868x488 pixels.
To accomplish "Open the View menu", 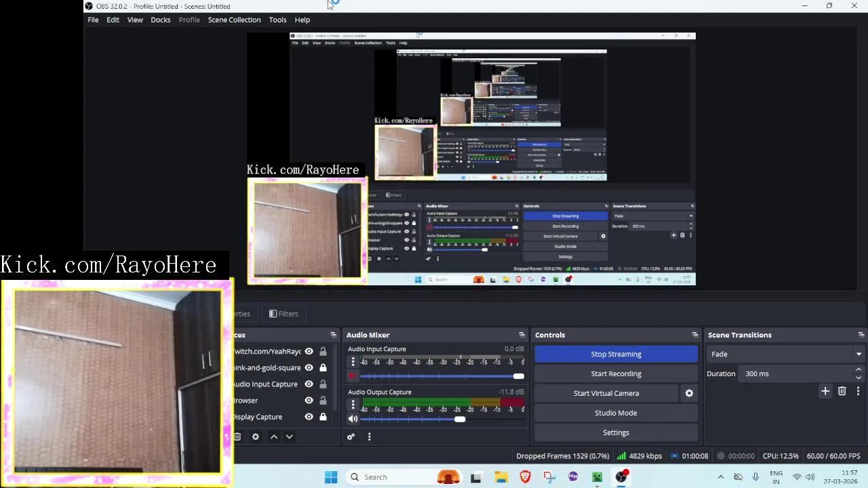I will (135, 20).
